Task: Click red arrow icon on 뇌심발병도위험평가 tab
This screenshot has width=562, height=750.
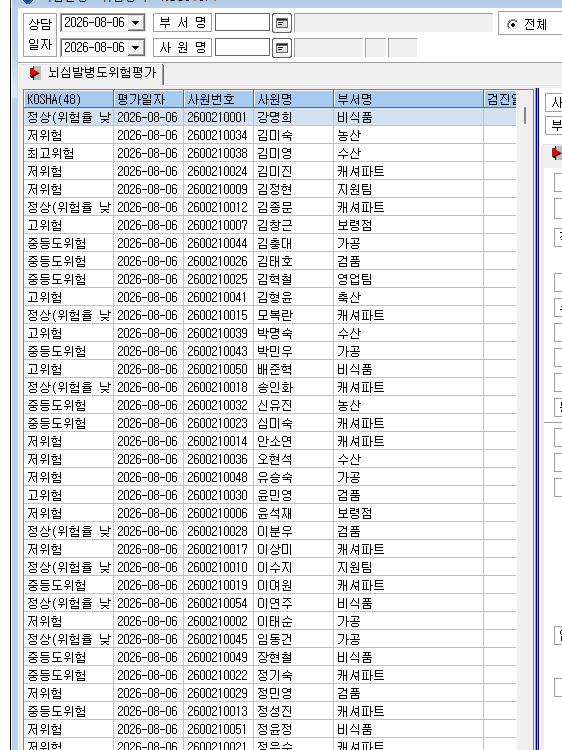Action: pyautogui.click(x=35, y=73)
